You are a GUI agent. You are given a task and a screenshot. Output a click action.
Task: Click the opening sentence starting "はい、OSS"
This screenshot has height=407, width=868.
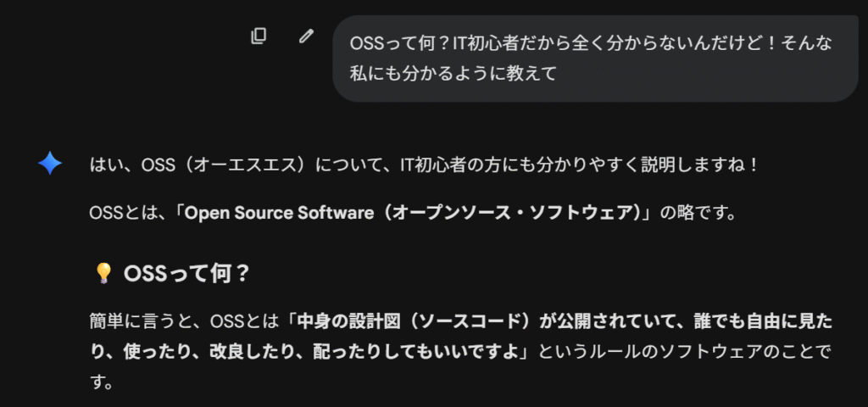[x=424, y=164]
